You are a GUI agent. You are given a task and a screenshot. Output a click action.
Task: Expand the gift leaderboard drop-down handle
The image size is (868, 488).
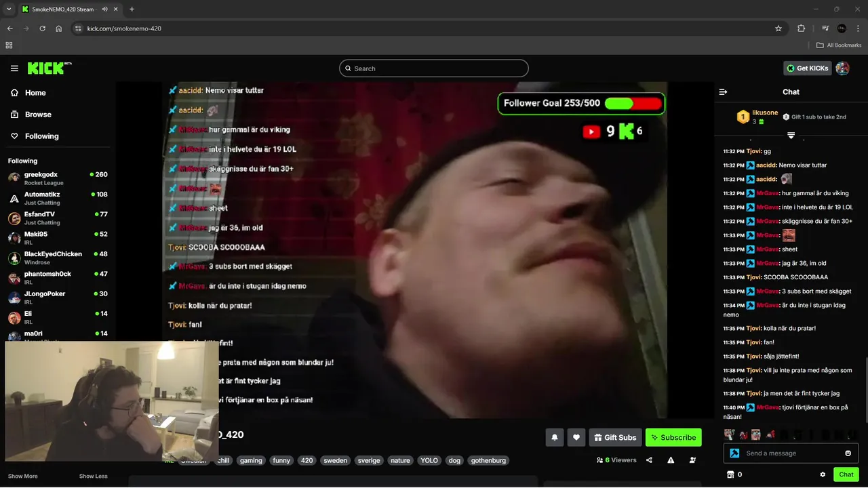(x=791, y=136)
